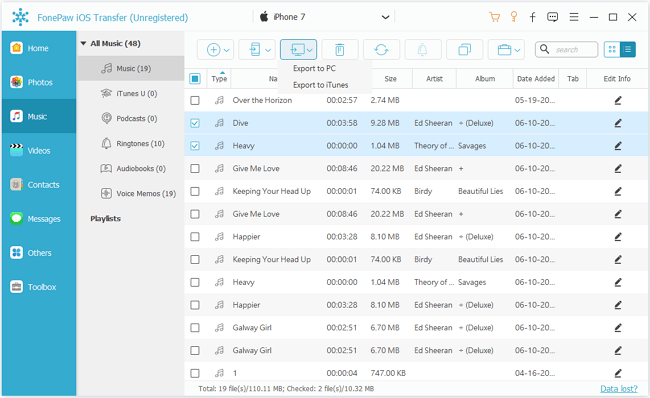Check first Keeping Your Head Up checkbox
The height and width of the screenshot is (398, 650).
click(x=195, y=192)
